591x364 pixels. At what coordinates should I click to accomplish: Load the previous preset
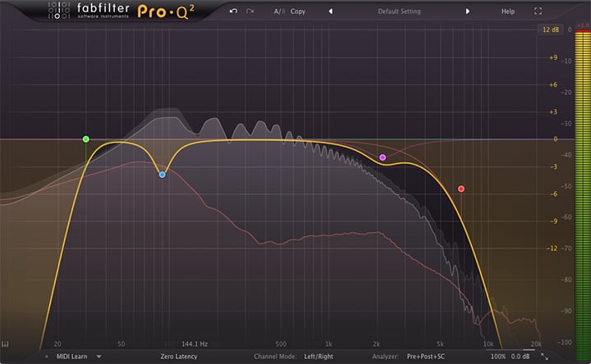pos(331,11)
